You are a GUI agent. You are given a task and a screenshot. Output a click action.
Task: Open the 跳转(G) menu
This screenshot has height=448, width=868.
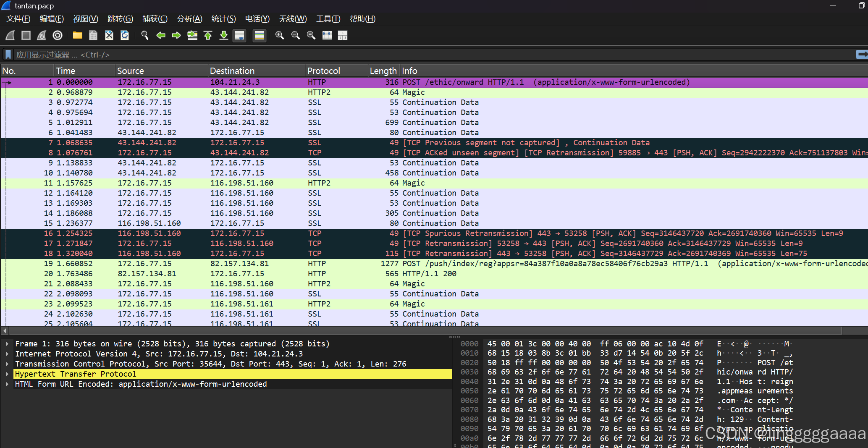(121, 19)
